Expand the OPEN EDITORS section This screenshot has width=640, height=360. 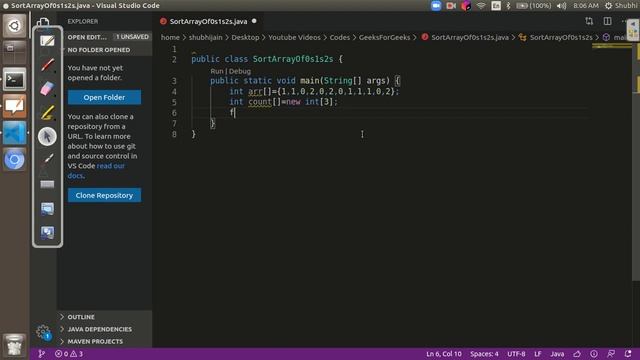87,37
